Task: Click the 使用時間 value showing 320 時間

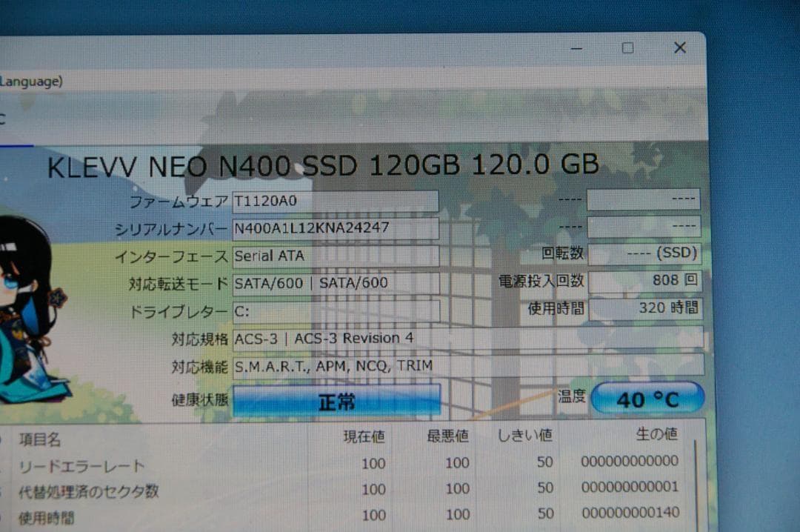Action: click(644, 309)
